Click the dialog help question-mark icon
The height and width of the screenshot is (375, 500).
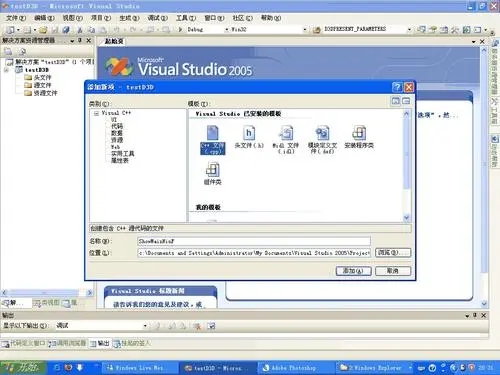[x=397, y=87]
